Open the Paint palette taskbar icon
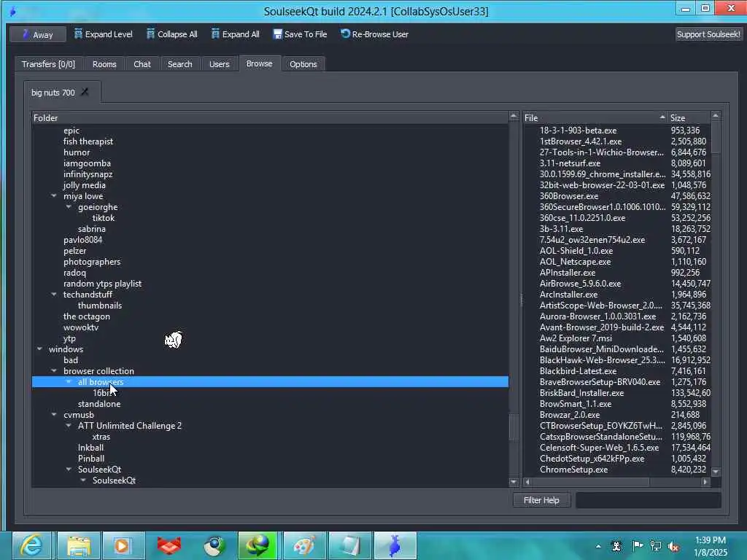Viewport: 747px width, 560px height. pos(304,545)
